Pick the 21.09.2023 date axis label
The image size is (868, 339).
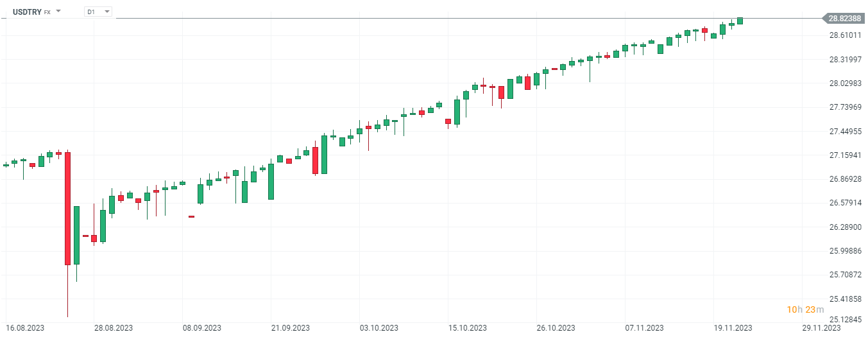click(290, 328)
